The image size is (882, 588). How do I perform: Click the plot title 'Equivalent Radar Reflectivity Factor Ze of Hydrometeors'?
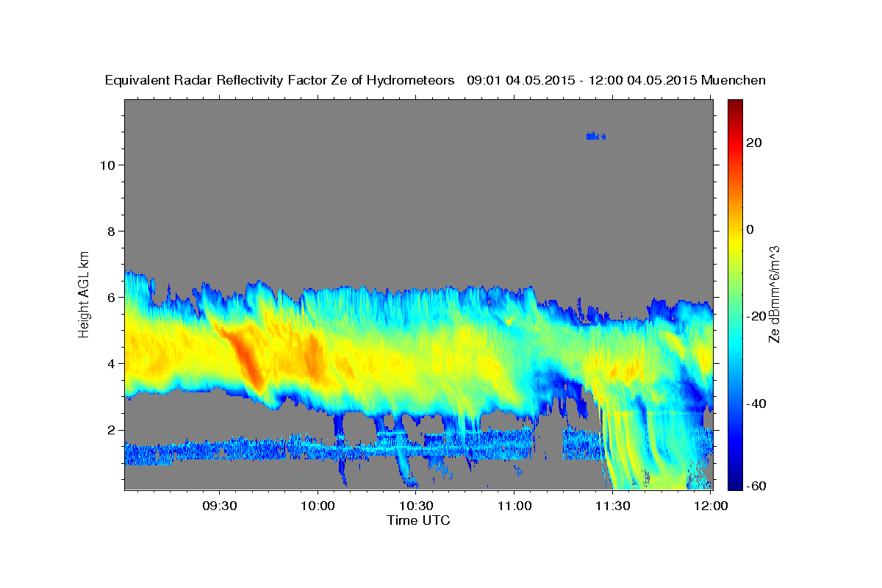pos(280,81)
